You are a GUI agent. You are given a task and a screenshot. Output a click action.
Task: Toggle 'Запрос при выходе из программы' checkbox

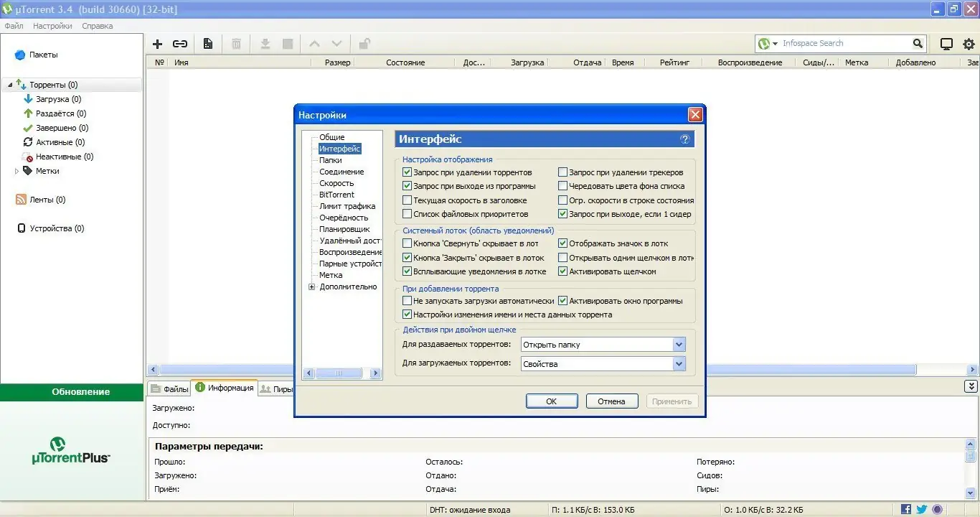tap(407, 186)
